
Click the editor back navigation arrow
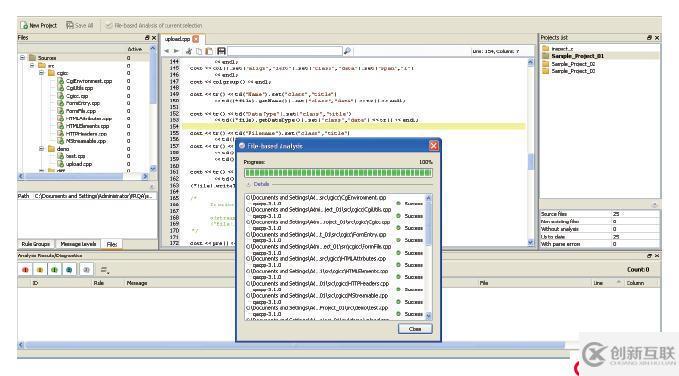167,51
